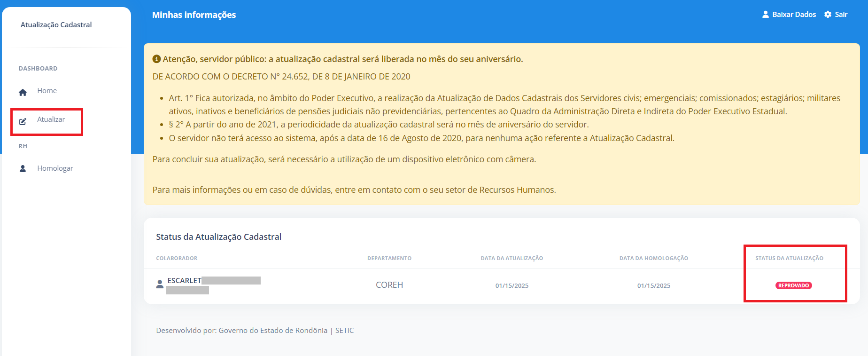Viewport: 868px width, 356px height.
Task: Click the Atualizar edit pencil icon
Action: pyautogui.click(x=23, y=121)
